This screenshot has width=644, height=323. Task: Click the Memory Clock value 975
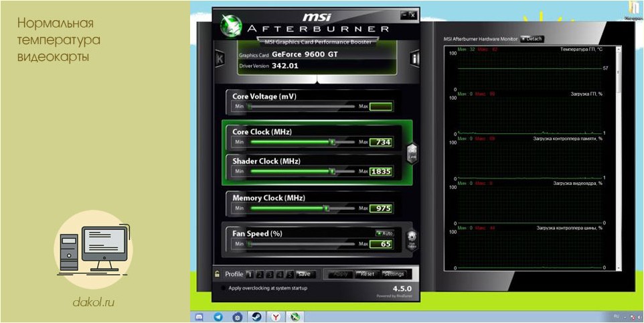pos(381,208)
